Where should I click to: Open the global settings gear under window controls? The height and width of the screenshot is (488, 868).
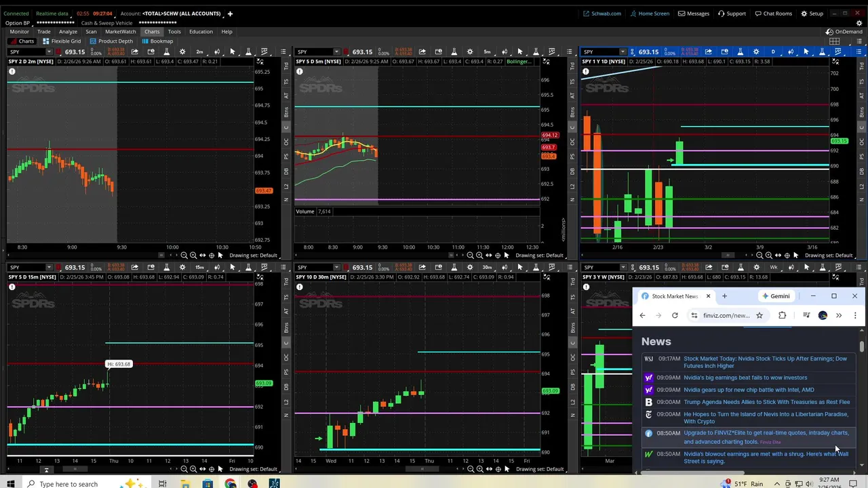(x=859, y=23)
